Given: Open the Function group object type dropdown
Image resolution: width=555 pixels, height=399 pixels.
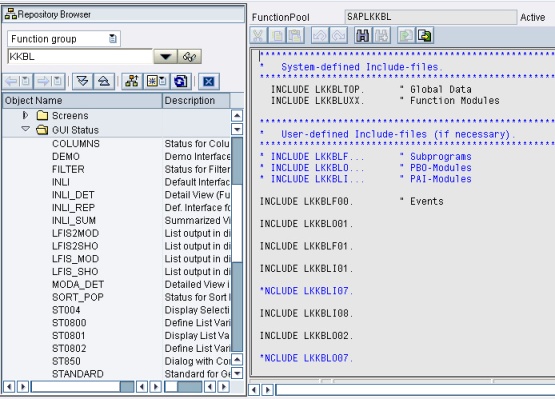Looking at the screenshot, I should pos(113,39).
